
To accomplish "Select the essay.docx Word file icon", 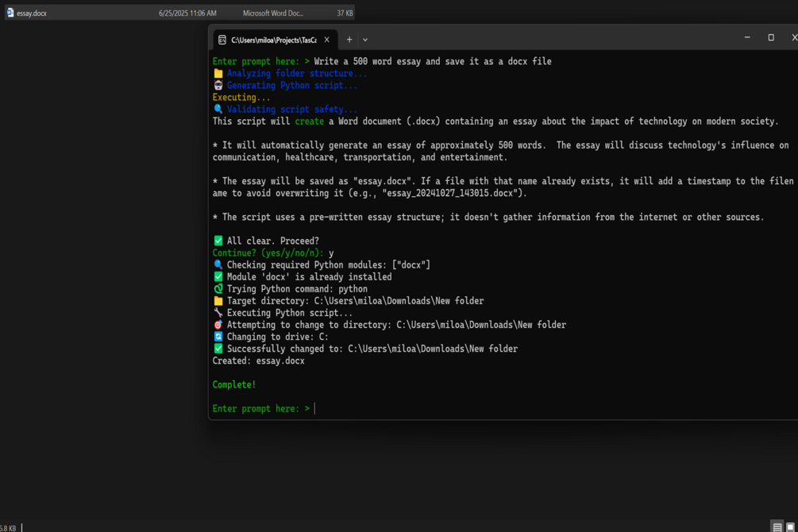I will 10,13.
